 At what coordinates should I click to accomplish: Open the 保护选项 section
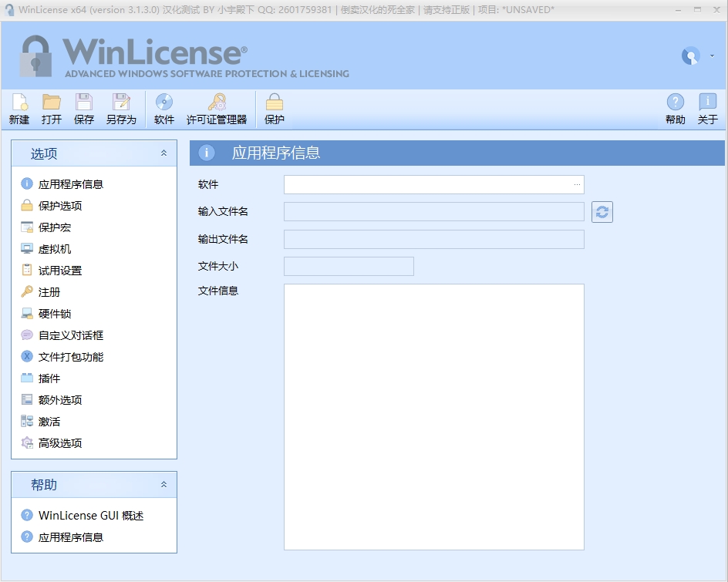click(52, 206)
